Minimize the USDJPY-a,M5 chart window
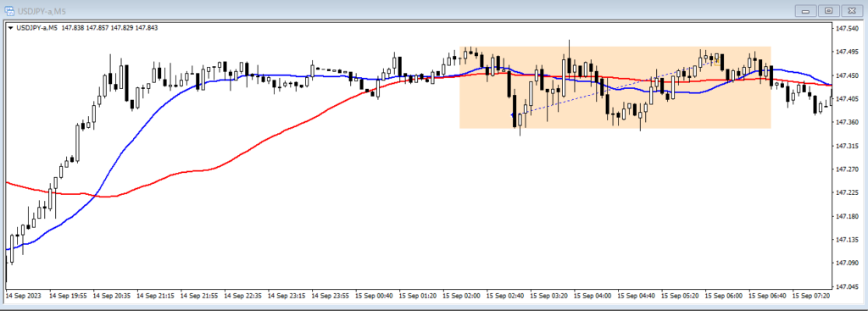The image size is (868, 311). click(x=805, y=10)
